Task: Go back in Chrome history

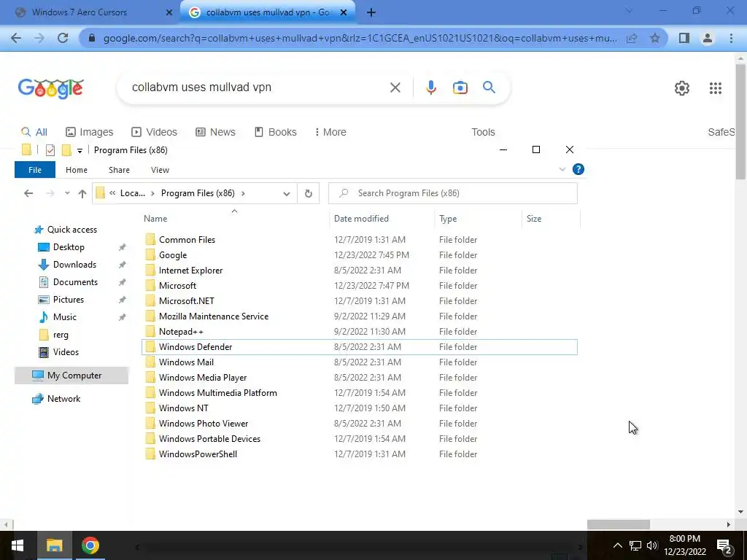Action: (16, 38)
